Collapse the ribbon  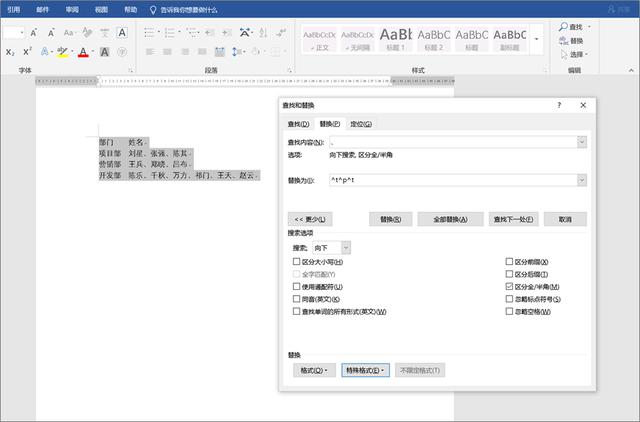[631, 70]
